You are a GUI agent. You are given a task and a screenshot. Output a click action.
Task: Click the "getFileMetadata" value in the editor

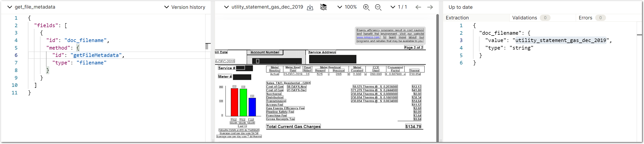[96, 55]
